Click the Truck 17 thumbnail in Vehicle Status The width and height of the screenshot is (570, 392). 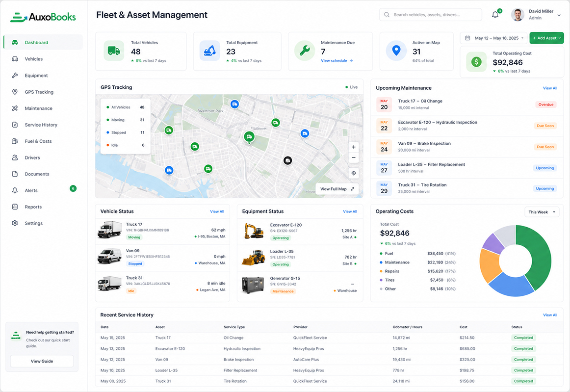tap(109, 230)
